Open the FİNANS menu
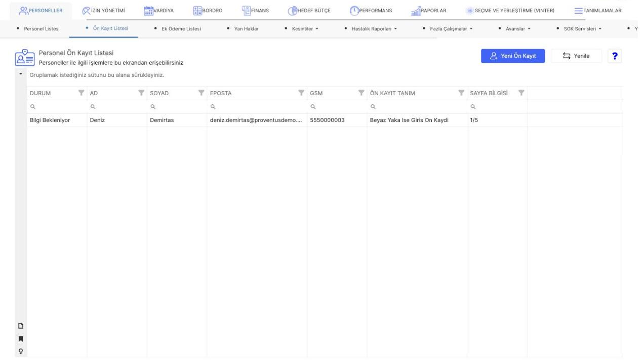Image resolution: width=644 pixels, height=362 pixels. [256, 11]
